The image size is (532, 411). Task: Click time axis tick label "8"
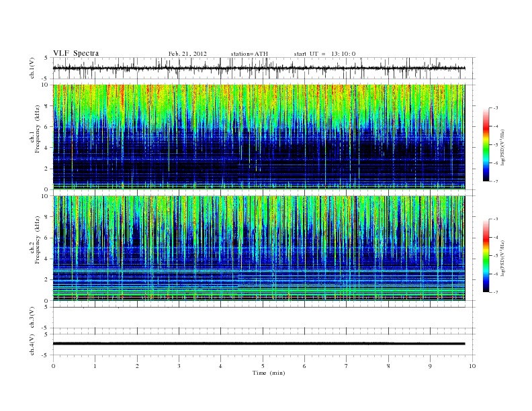point(388,366)
